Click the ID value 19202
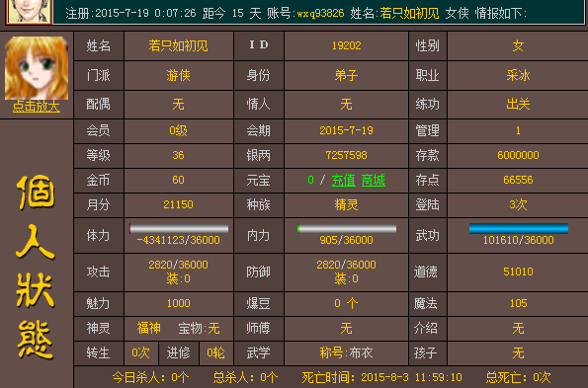This screenshot has height=388, width=588. pos(346,45)
